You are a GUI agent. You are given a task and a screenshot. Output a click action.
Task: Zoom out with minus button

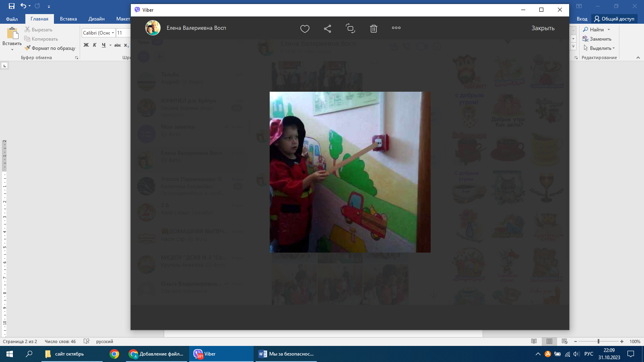[x=576, y=341]
